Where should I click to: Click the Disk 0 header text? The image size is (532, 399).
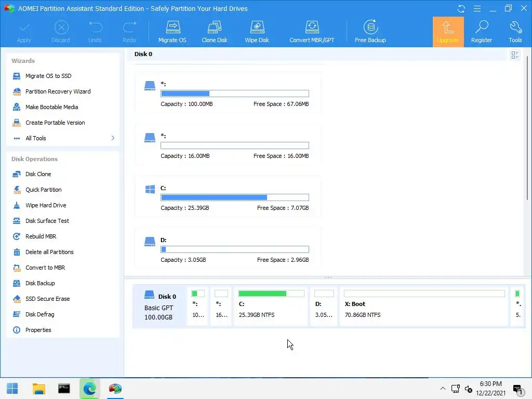point(143,54)
